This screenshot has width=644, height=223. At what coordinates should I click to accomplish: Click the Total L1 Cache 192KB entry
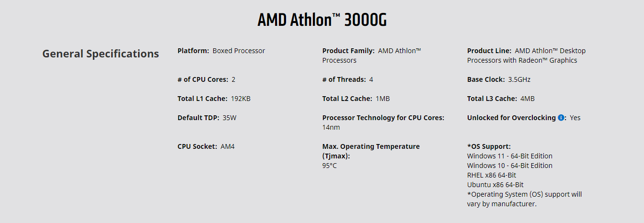click(214, 99)
